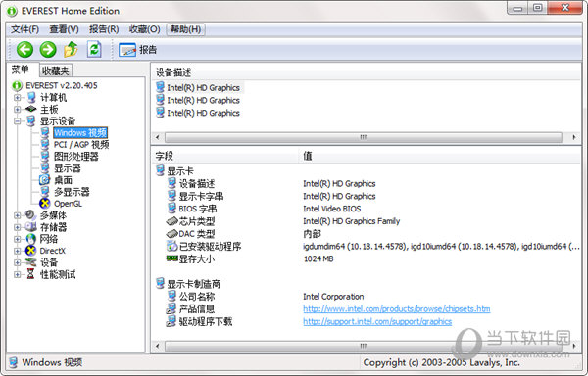
Task: Click the 桌面 desktop icon in tree
Action: [45, 180]
